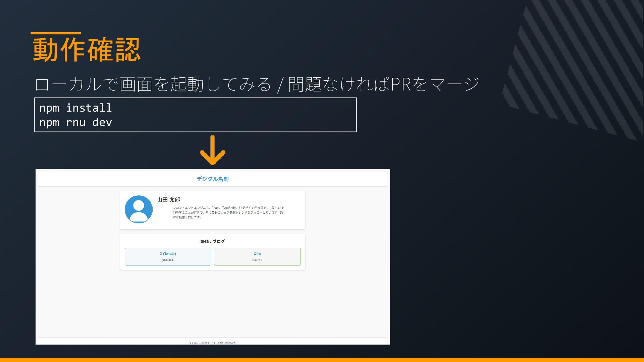Click the orange bar at slide bottom
Viewport: 644px width, 362px height.
[322, 360]
